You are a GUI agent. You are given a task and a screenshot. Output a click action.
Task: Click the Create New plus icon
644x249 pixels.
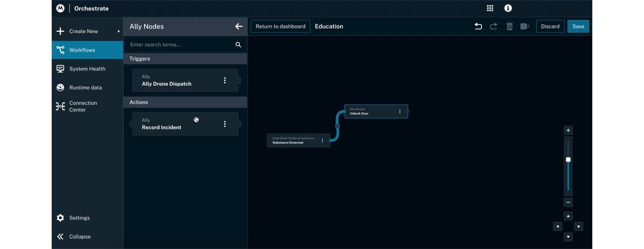coord(60,31)
